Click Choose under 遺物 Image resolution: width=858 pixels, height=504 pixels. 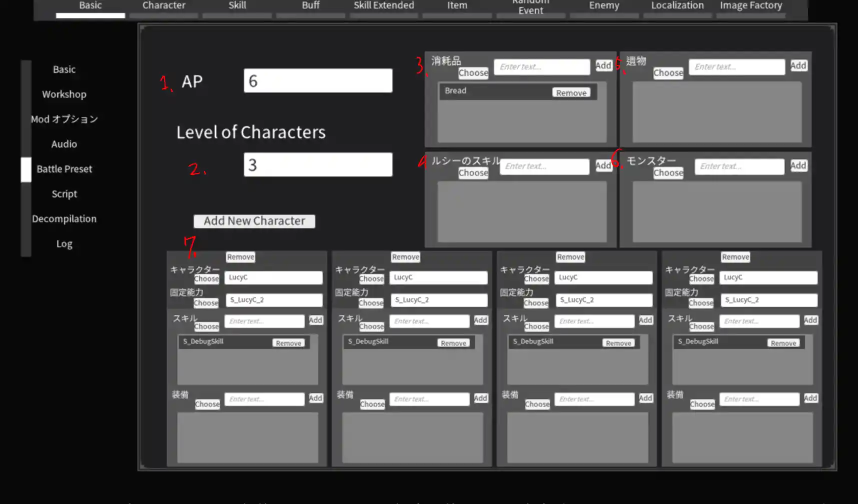pyautogui.click(x=668, y=73)
